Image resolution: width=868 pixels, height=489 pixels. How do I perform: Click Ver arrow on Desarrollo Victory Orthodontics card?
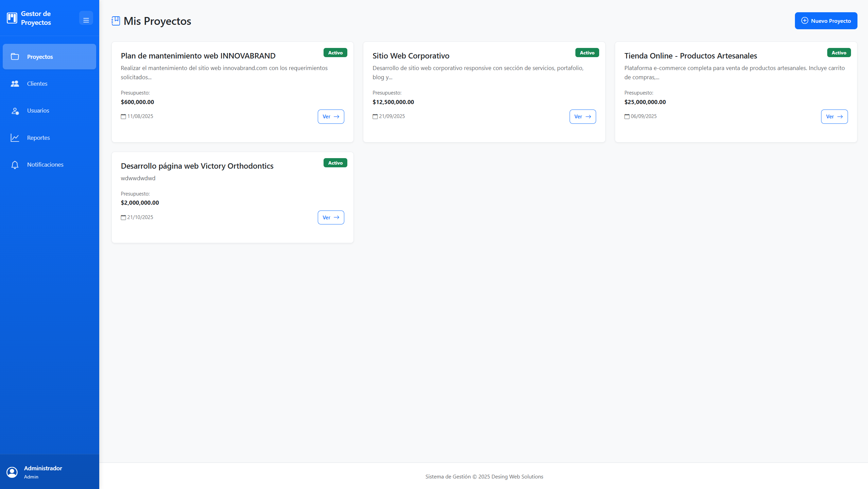pyautogui.click(x=336, y=217)
